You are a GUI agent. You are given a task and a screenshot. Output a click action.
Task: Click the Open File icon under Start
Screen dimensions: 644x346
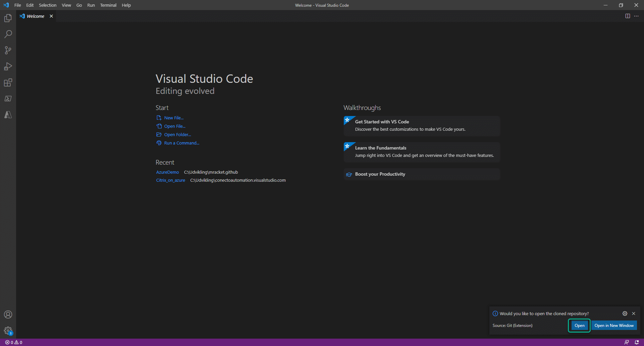159,126
